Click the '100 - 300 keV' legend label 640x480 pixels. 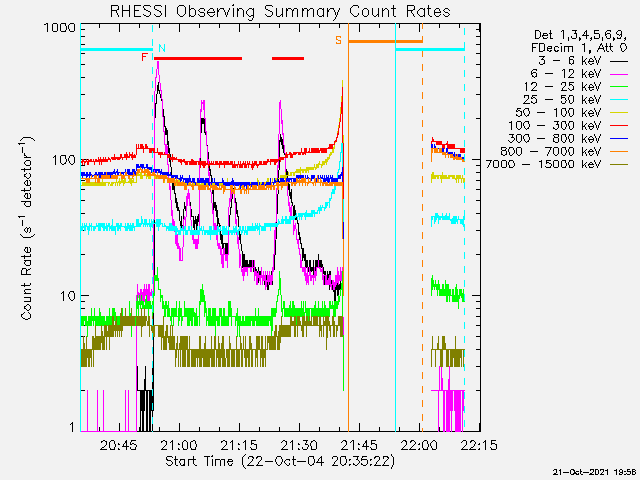555,126
